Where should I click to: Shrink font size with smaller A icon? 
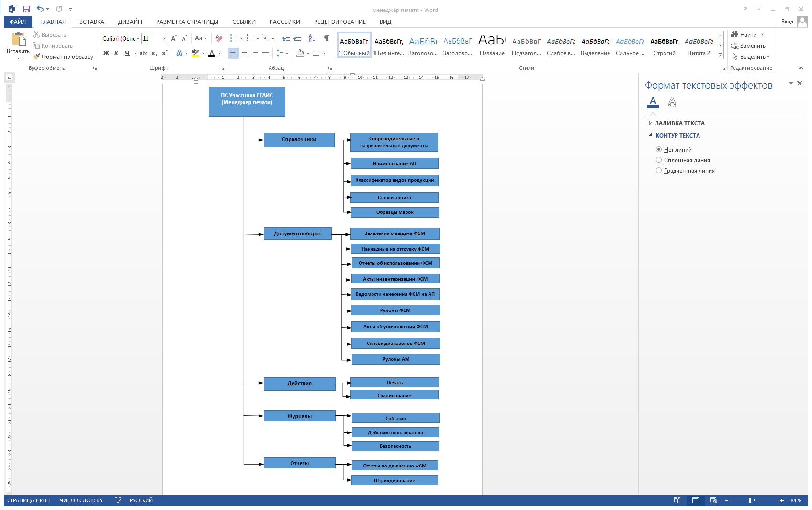pos(184,38)
